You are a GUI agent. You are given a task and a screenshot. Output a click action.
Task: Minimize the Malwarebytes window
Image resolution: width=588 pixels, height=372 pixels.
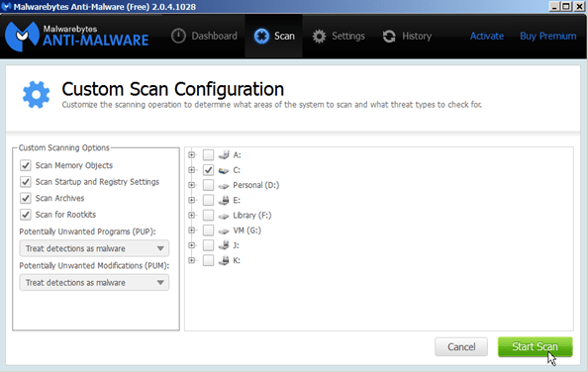[554, 6]
